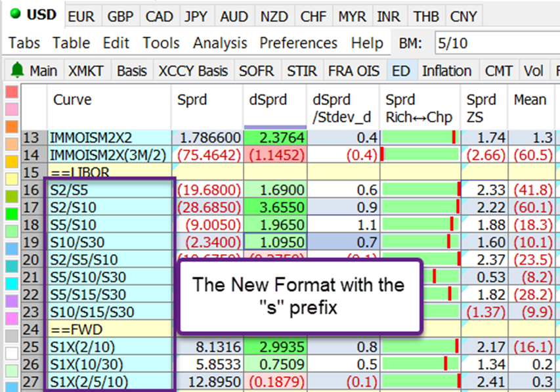Go to the STIR tab
This screenshot has width=560, height=392.
(302, 70)
